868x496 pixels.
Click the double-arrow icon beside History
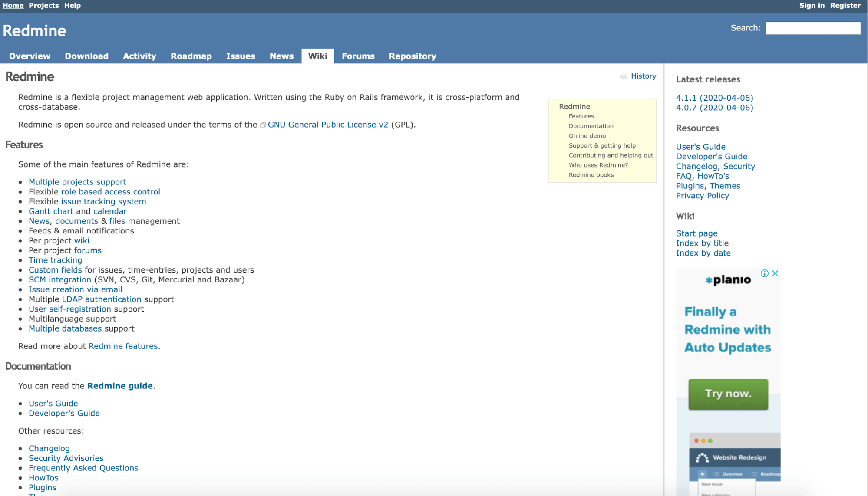pos(624,76)
